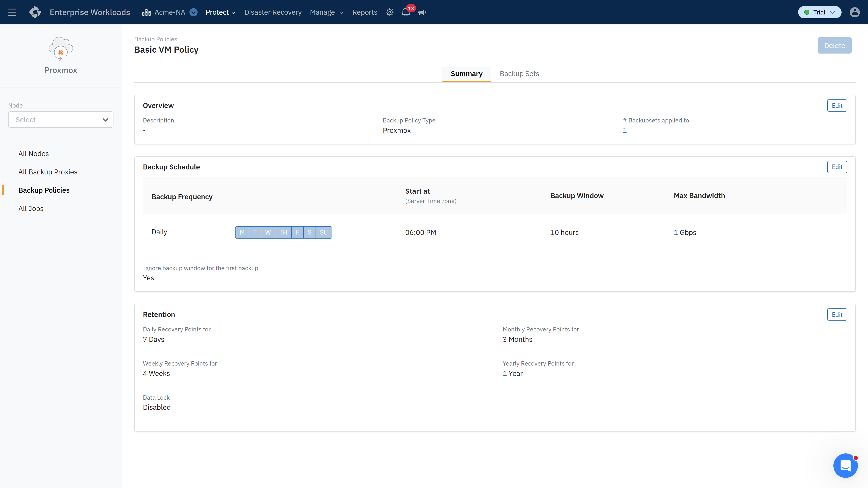868x488 pixels.
Task: Click the Monday (M) day chip
Action: (x=242, y=232)
